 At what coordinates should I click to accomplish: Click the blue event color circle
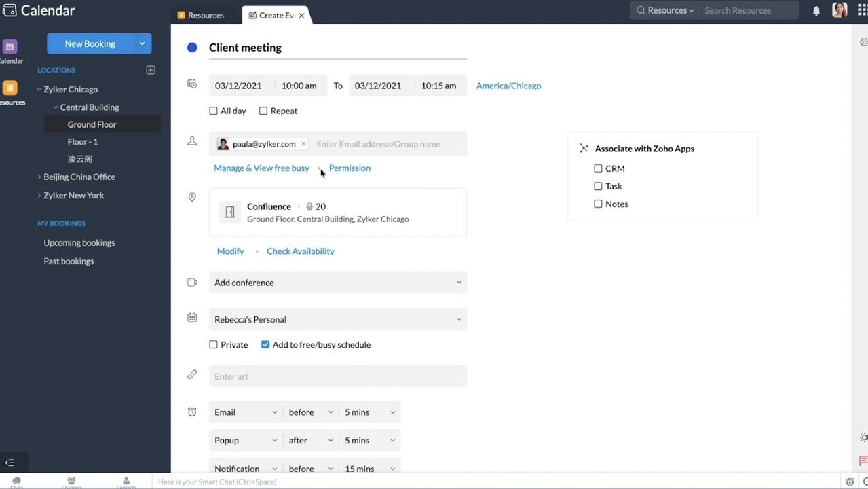click(192, 48)
